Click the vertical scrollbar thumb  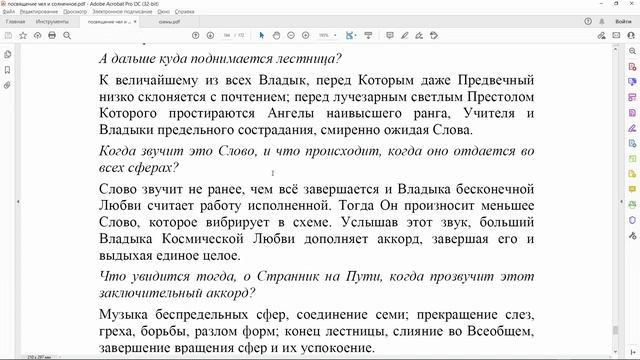coord(616,330)
